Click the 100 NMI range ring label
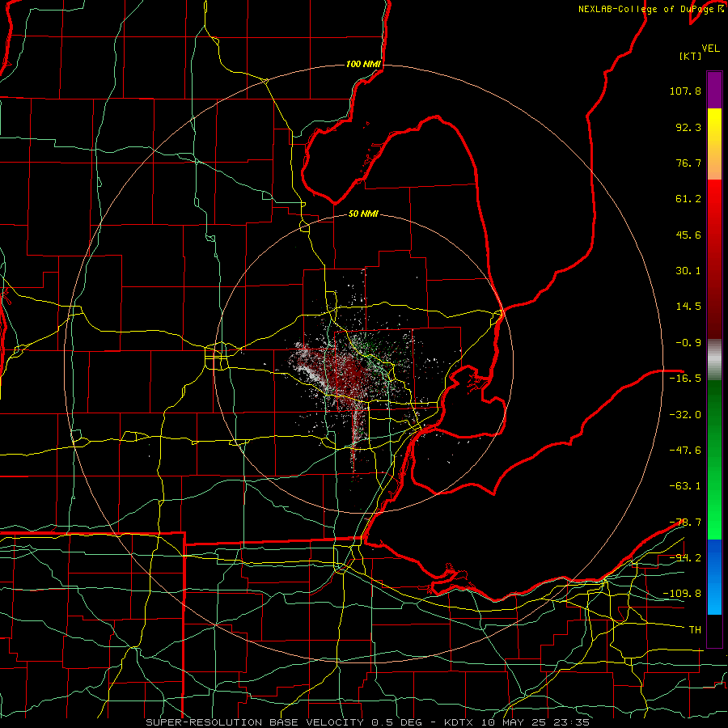728x728 pixels. [x=363, y=64]
